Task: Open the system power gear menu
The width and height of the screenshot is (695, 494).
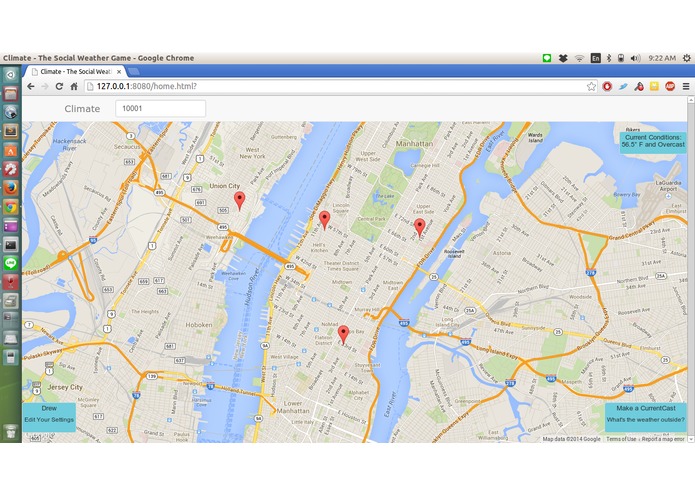Action: [687, 58]
